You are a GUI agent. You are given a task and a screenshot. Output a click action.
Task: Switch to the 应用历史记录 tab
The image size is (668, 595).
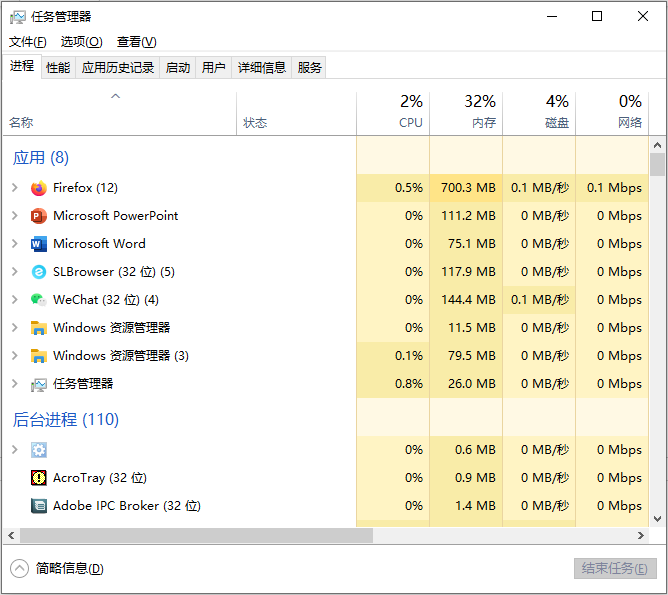pos(118,67)
